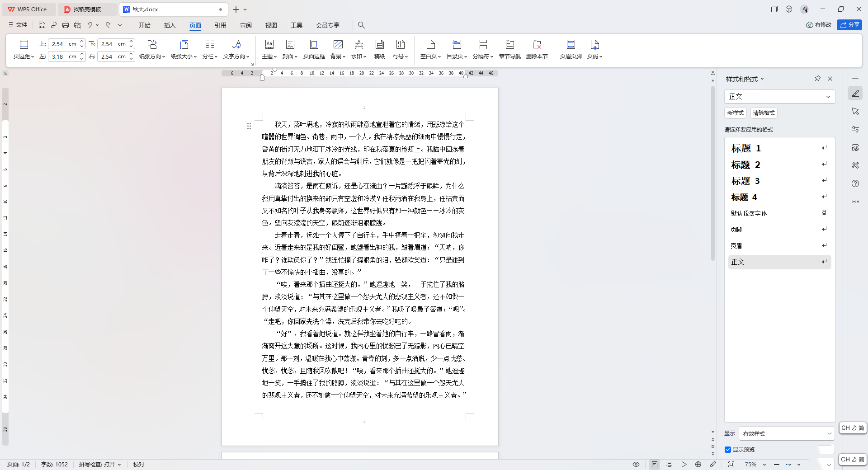Switch to the 插入 ribbon tab

(x=170, y=25)
